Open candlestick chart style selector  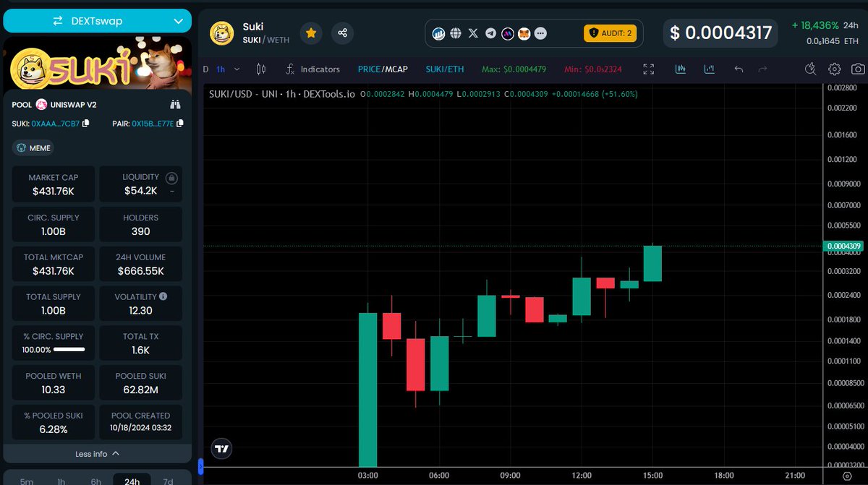tap(261, 69)
